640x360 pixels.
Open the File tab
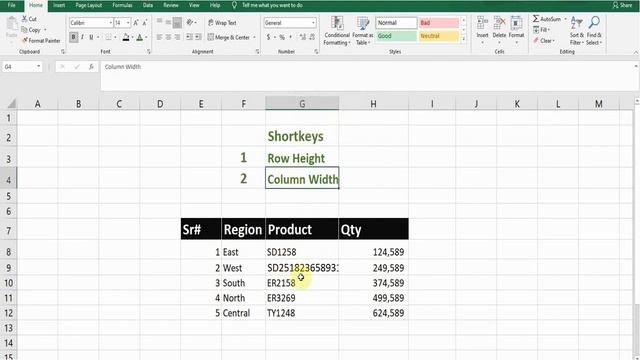(x=11, y=5)
